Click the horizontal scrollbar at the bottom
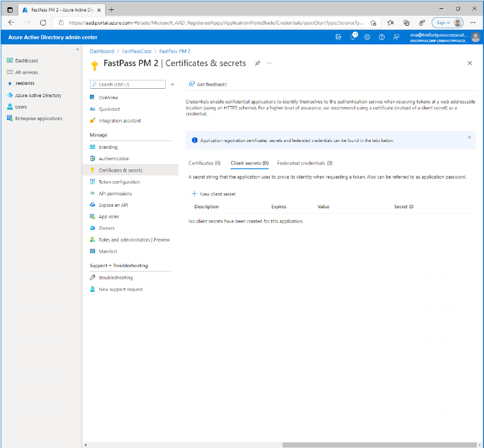This screenshot has height=448, width=484. click(379, 445)
